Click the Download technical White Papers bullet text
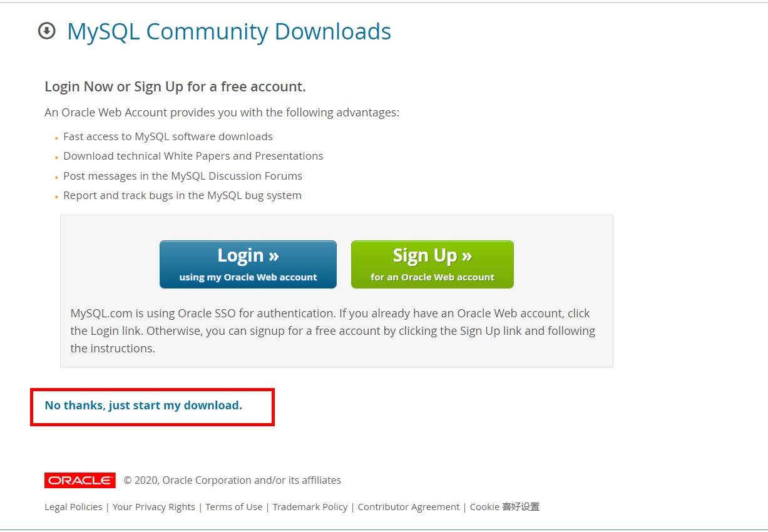This screenshot has width=768, height=532. pyautogui.click(x=193, y=156)
